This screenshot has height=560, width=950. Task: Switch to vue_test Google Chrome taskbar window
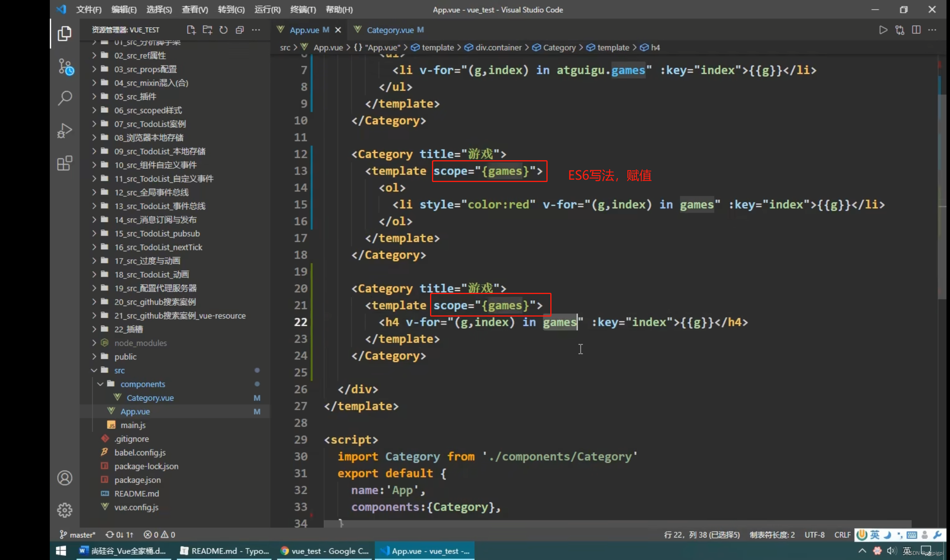click(x=325, y=551)
